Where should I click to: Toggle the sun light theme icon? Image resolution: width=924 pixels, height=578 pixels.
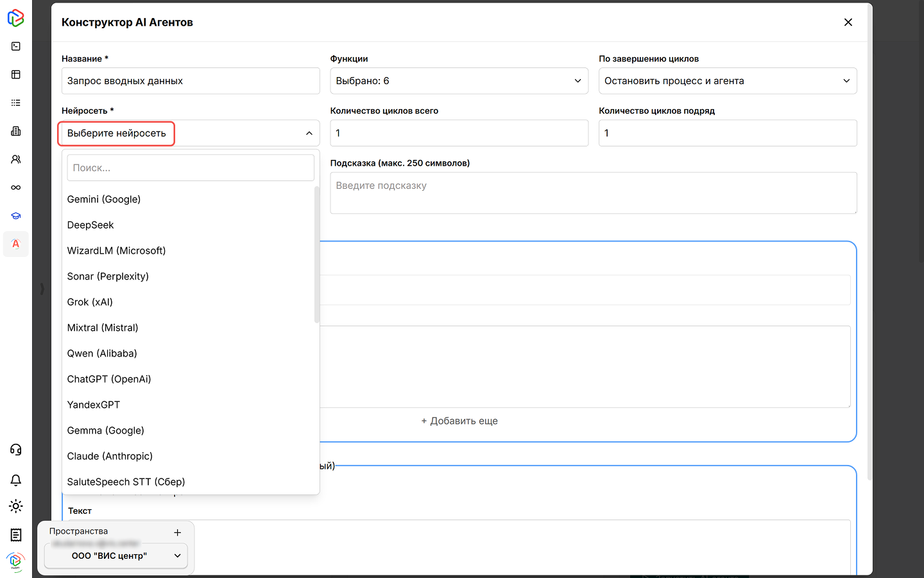click(x=16, y=506)
